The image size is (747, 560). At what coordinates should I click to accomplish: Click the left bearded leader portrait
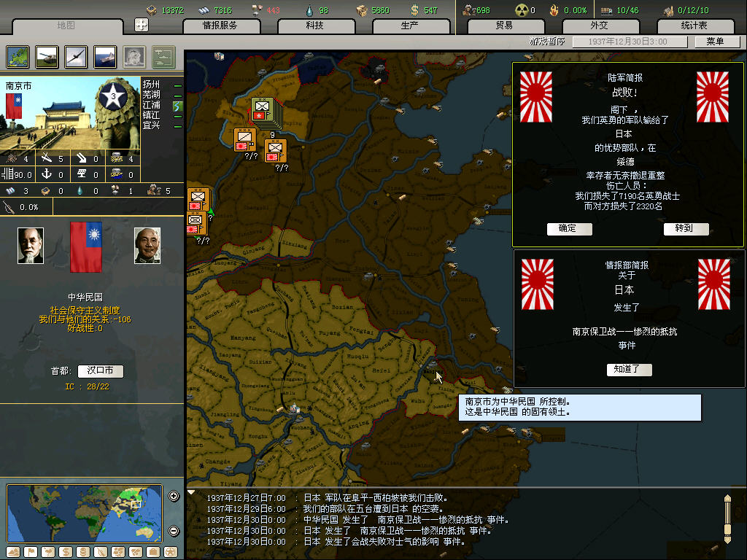[x=31, y=245]
